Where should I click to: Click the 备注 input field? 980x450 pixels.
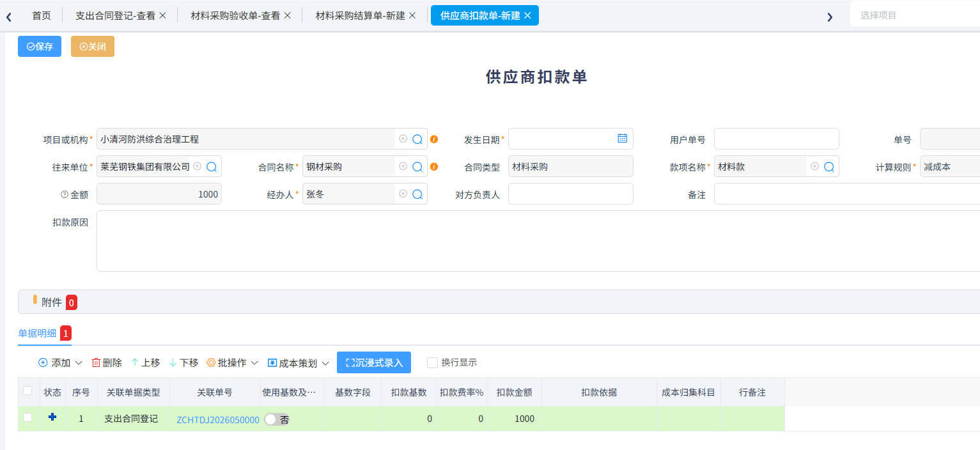[x=847, y=194]
